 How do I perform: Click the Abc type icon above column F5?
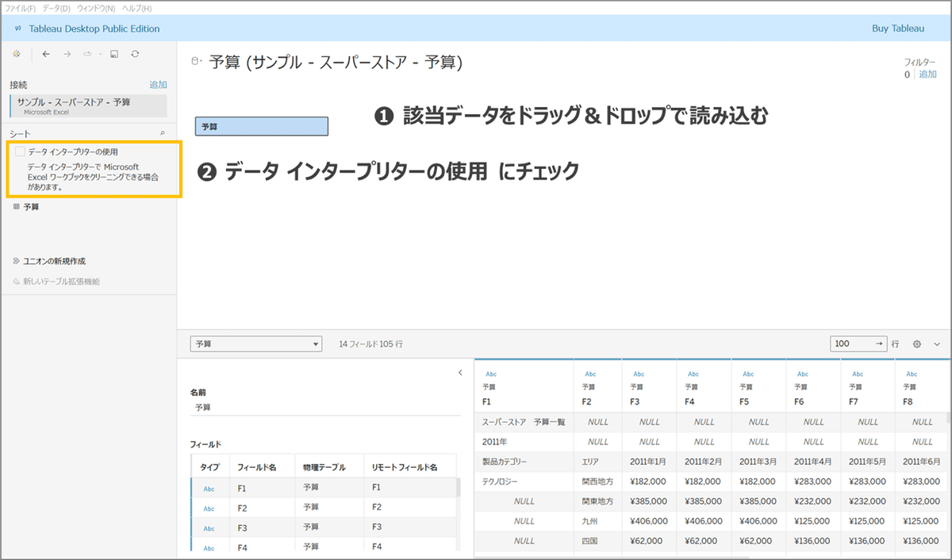[747, 374]
